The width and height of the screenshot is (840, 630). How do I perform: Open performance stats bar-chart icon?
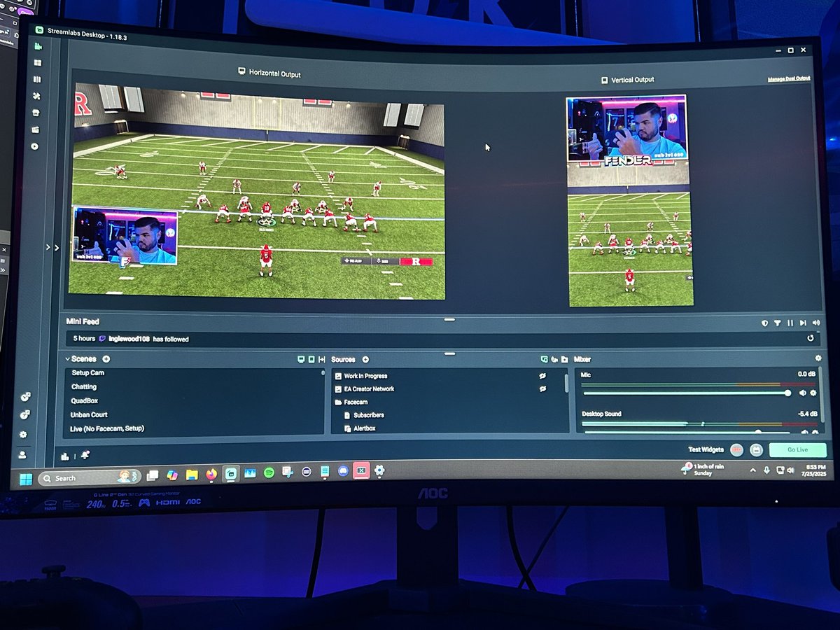(x=65, y=456)
